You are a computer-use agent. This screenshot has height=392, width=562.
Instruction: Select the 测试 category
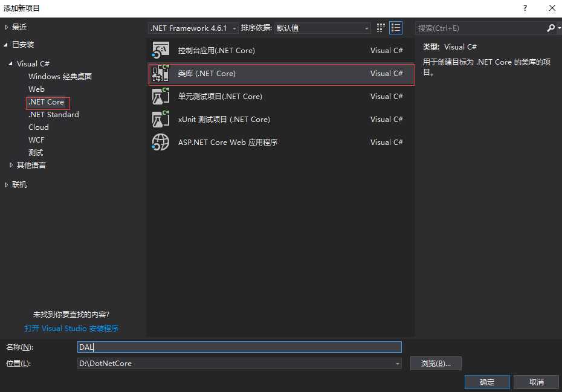pyautogui.click(x=36, y=153)
